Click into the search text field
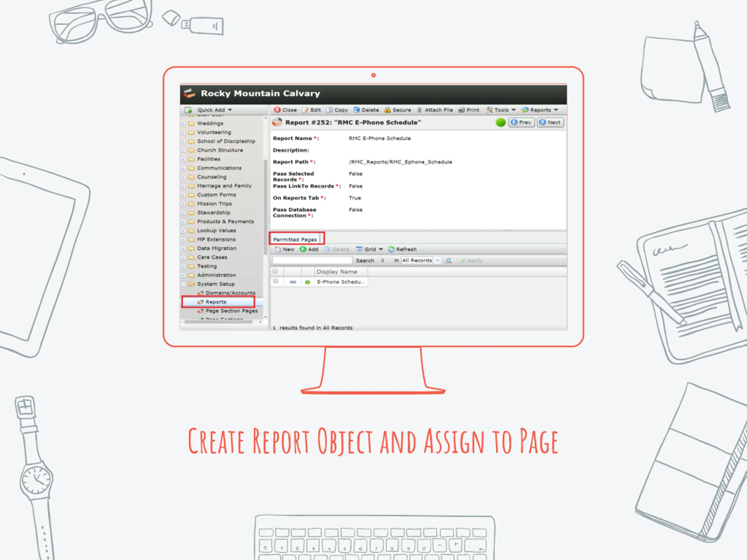The image size is (747, 560). [312, 260]
